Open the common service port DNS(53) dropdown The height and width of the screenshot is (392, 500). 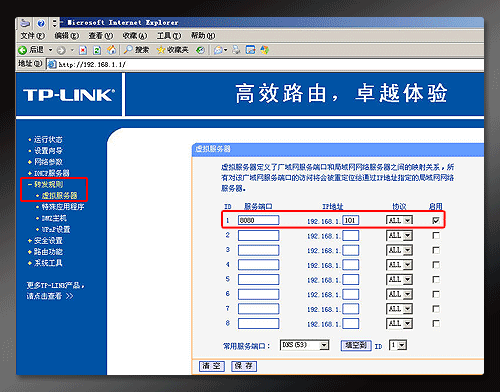click(305, 345)
